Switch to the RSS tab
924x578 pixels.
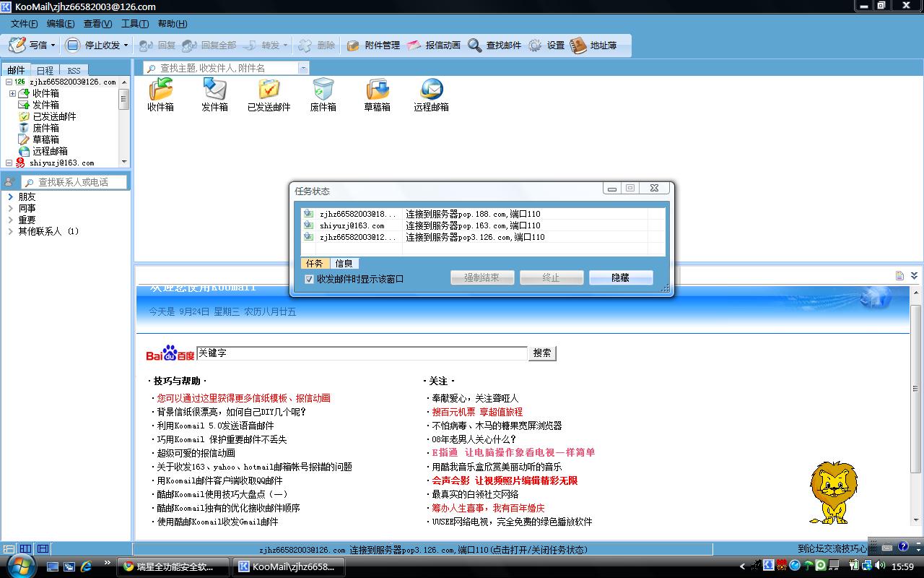pyautogui.click(x=74, y=70)
